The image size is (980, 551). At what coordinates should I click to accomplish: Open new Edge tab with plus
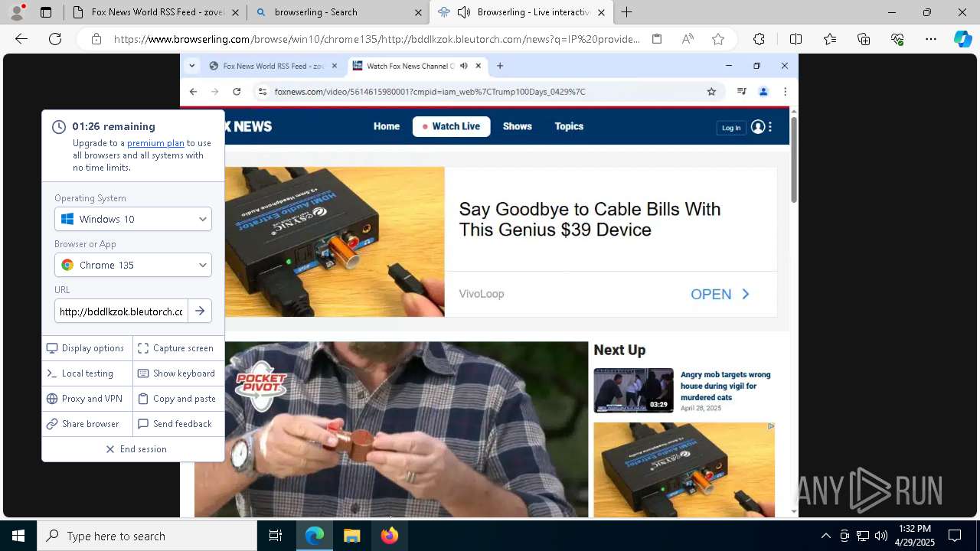click(627, 12)
